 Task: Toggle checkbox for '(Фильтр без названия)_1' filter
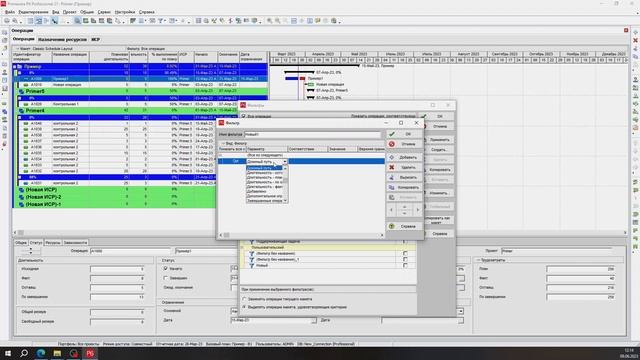point(405,259)
